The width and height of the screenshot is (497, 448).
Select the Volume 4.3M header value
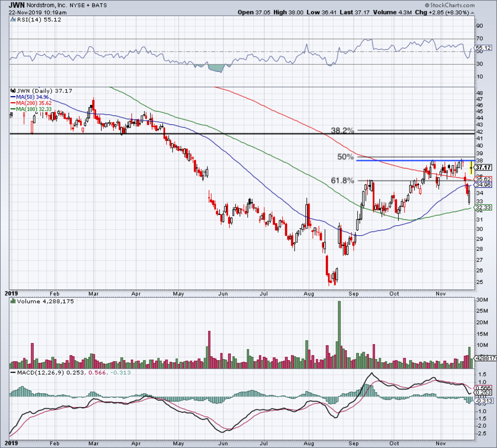(392, 12)
